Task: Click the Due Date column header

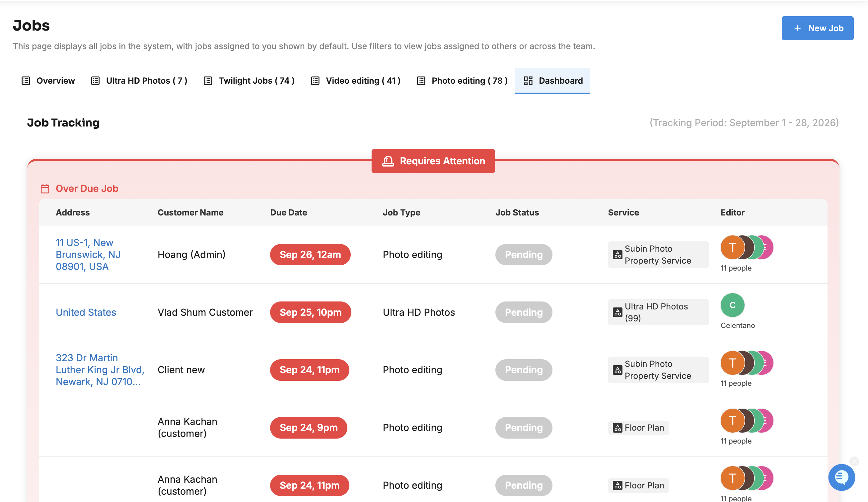Action: pyautogui.click(x=288, y=212)
